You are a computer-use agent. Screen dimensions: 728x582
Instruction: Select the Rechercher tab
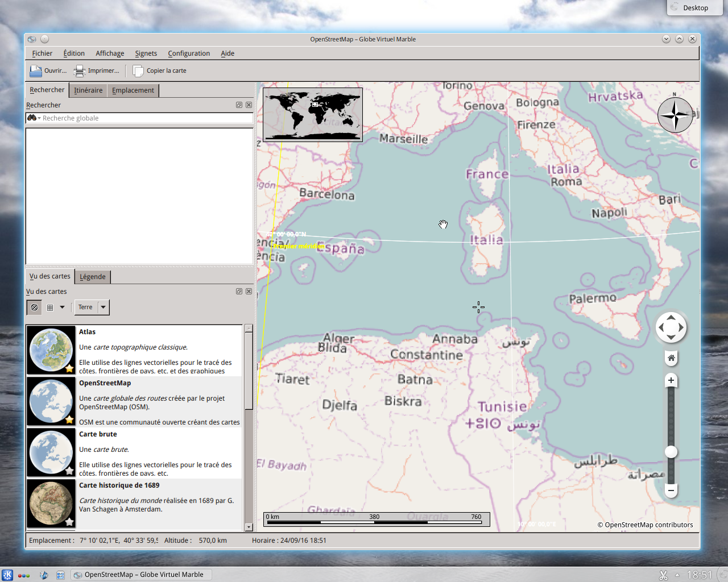47,90
